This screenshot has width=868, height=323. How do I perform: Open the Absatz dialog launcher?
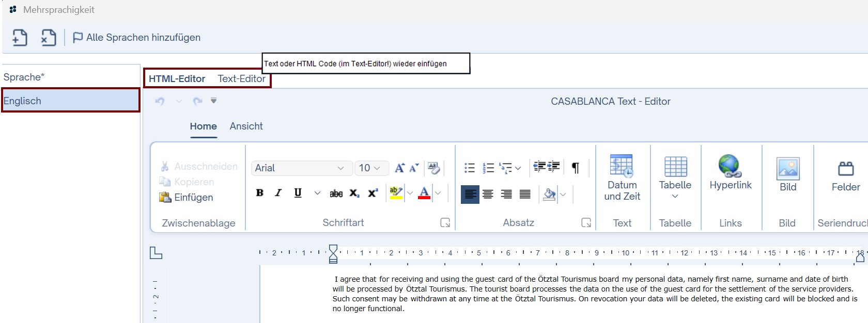coord(586,222)
